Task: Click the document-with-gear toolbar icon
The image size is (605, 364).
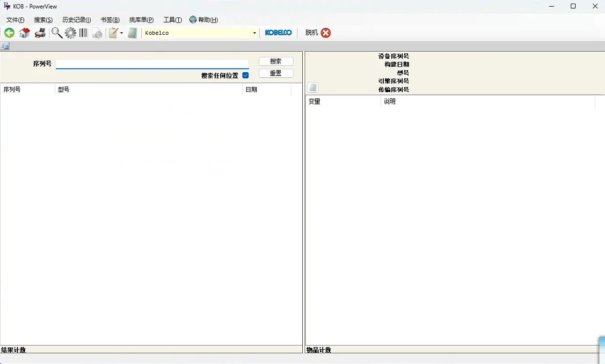Action: [x=98, y=33]
